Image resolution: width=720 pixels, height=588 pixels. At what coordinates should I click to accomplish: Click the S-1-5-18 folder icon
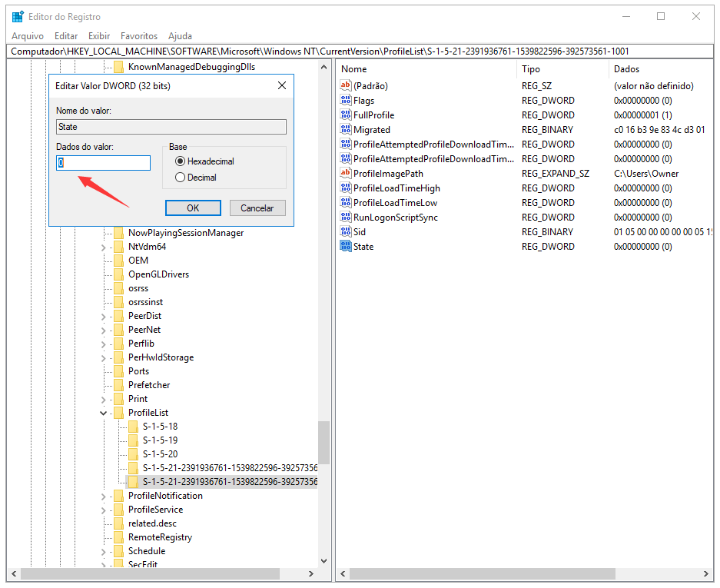tap(133, 427)
